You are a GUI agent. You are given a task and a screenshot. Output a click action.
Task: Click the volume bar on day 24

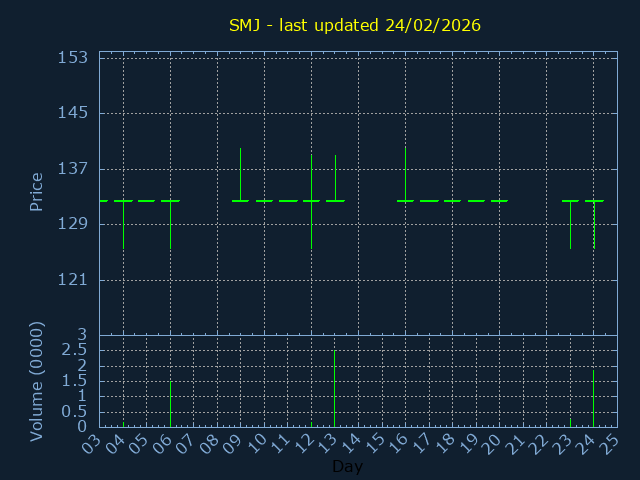pyautogui.click(x=593, y=399)
